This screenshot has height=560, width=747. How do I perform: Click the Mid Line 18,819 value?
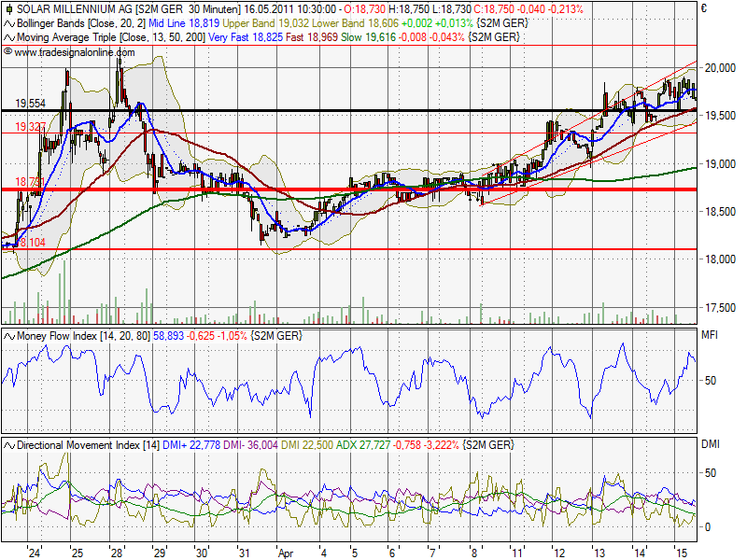(x=184, y=23)
